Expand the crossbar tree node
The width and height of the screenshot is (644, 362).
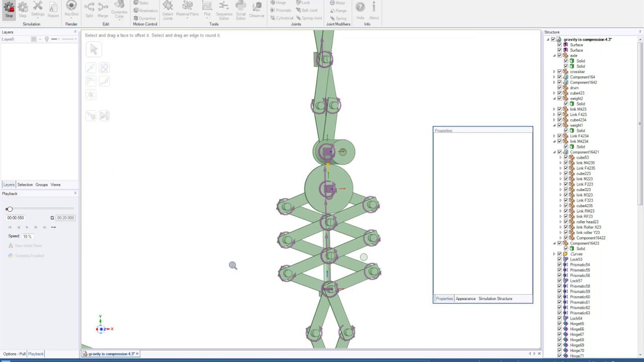(x=554, y=72)
